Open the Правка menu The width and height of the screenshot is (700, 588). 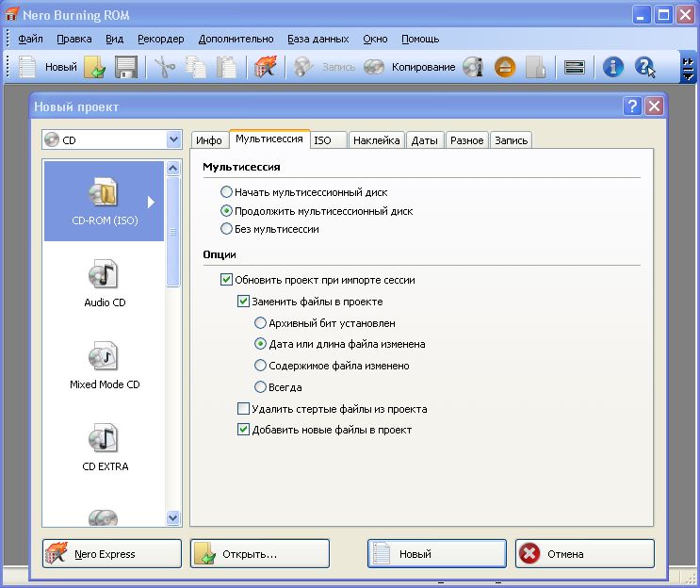coord(74,39)
